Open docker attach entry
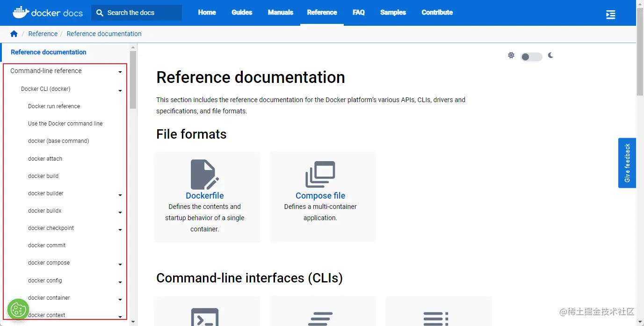Image resolution: width=644 pixels, height=326 pixels. point(45,159)
